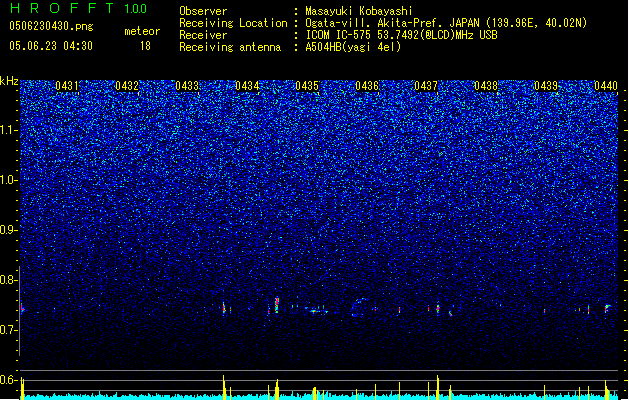Click the 0.9 kHz axis label
The height and width of the screenshot is (400, 629).
[9, 230]
